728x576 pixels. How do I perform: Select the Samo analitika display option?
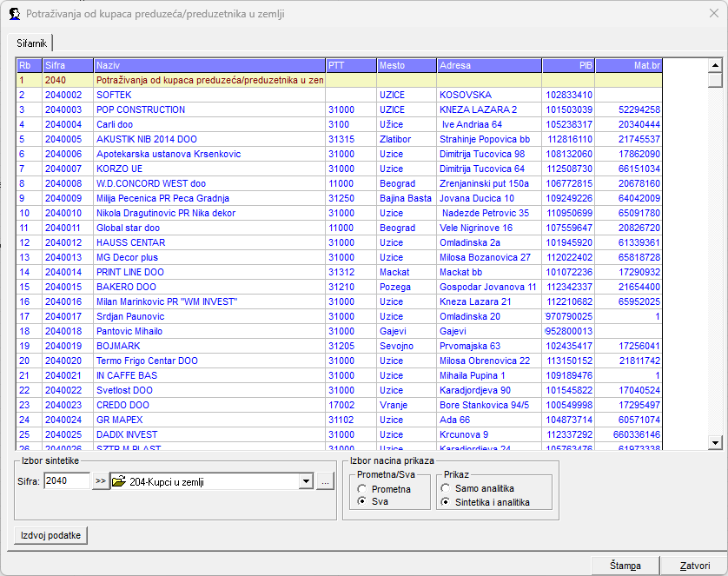447,489
